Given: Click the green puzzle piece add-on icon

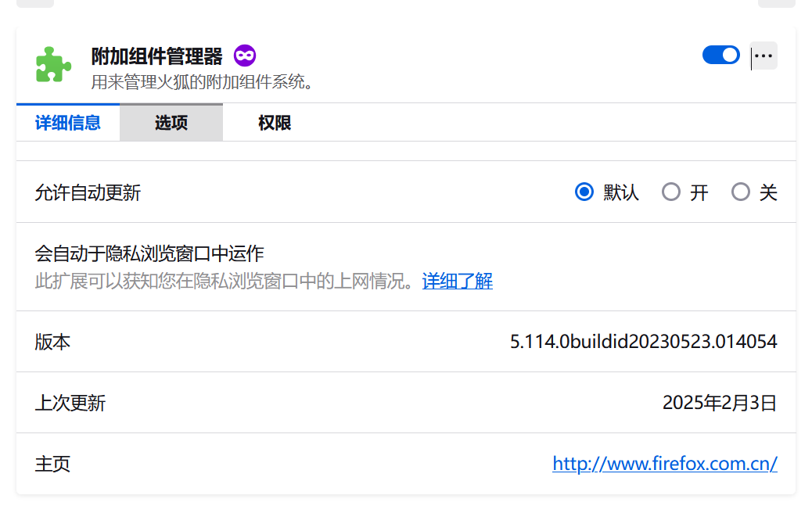Looking at the screenshot, I should pyautogui.click(x=53, y=65).
